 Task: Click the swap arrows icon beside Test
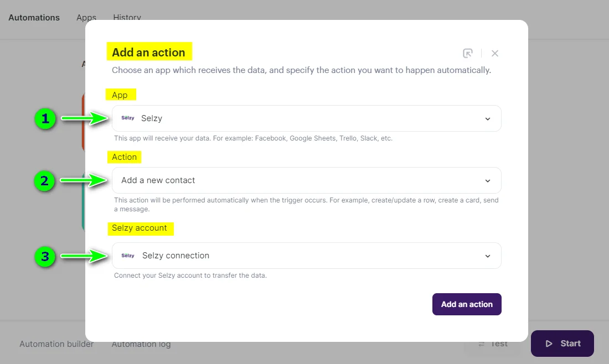(x=481, y=343)
